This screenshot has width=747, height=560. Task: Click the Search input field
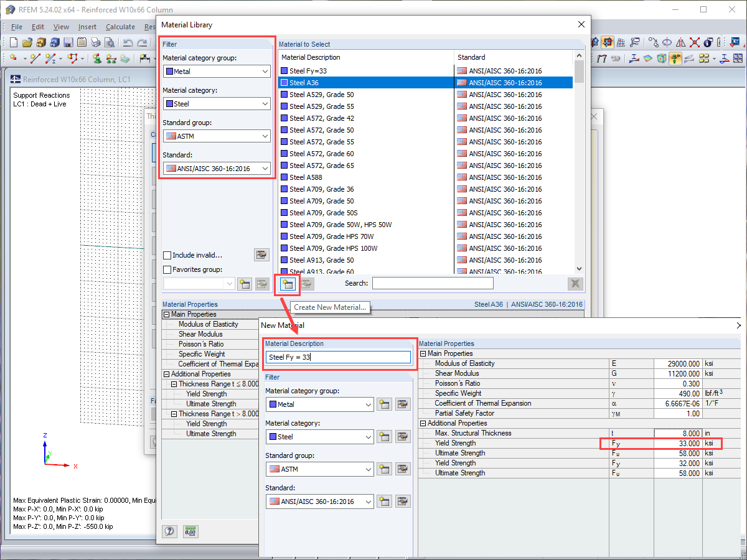pos(433,283)
